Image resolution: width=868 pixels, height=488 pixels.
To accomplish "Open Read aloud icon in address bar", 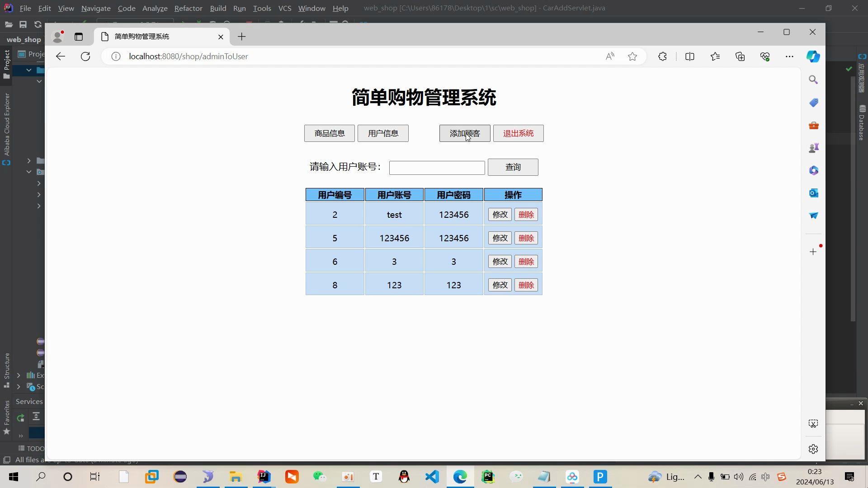I will [x=610, y=56].
